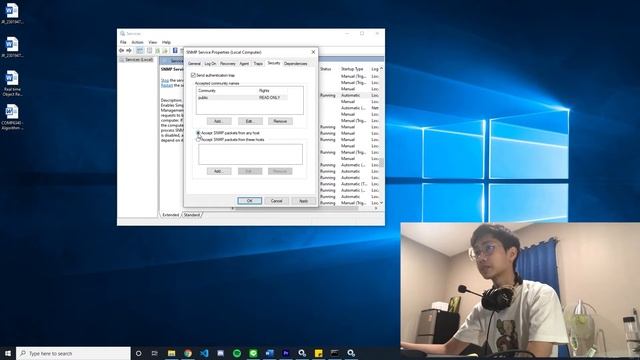This screenshot has width=640, height=360.
Task: Click the gear icon right of Premiere Pro
Action: (x=302, y=353)
